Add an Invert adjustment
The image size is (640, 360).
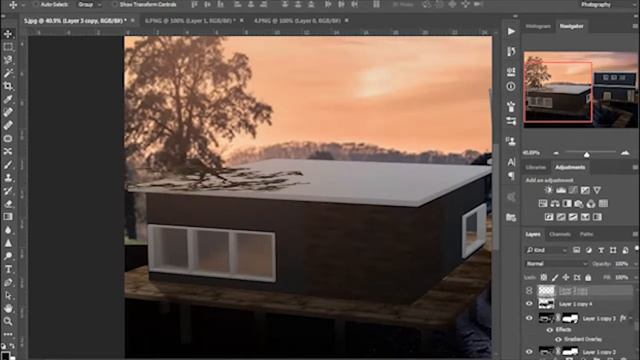(x=549, y=217)
